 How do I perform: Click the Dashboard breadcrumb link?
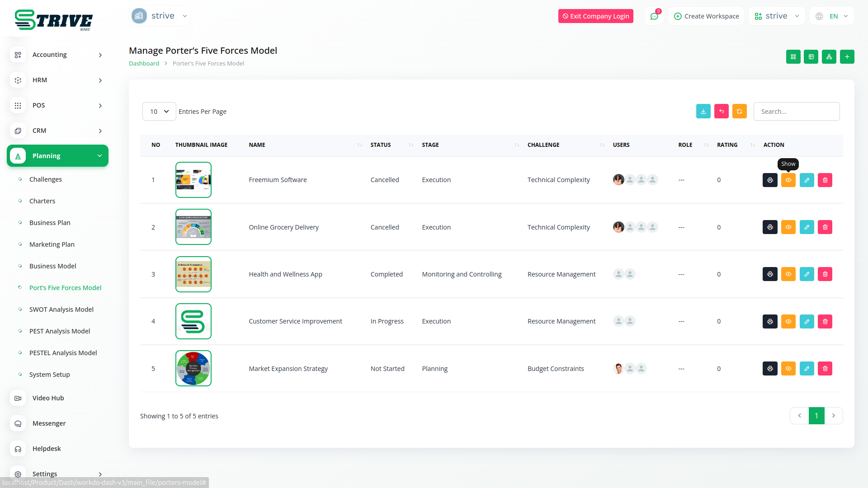click(144, 63)
